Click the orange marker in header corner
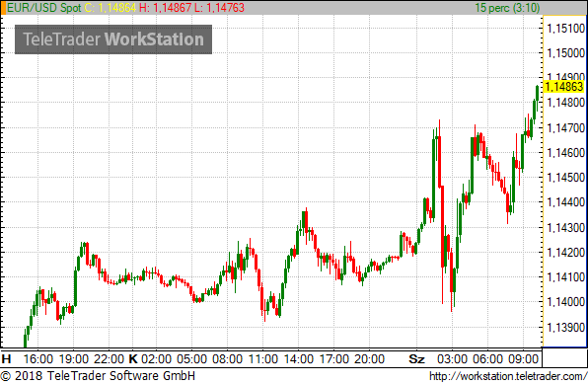Viewport: 588px width, 385px height. pyautogui.click(x=3, y=8)
